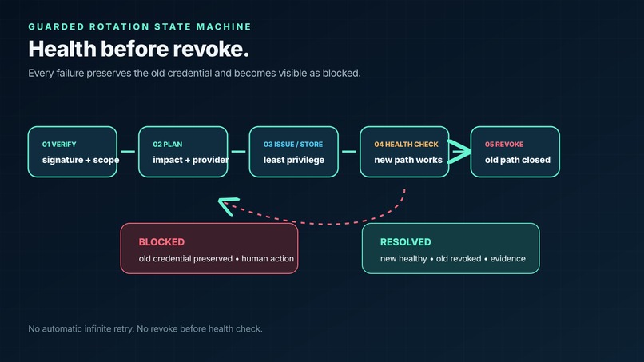This screenshot has height=362, width=644.
Task: Select the 'least privilege' text
Action: tap(294, 160)
